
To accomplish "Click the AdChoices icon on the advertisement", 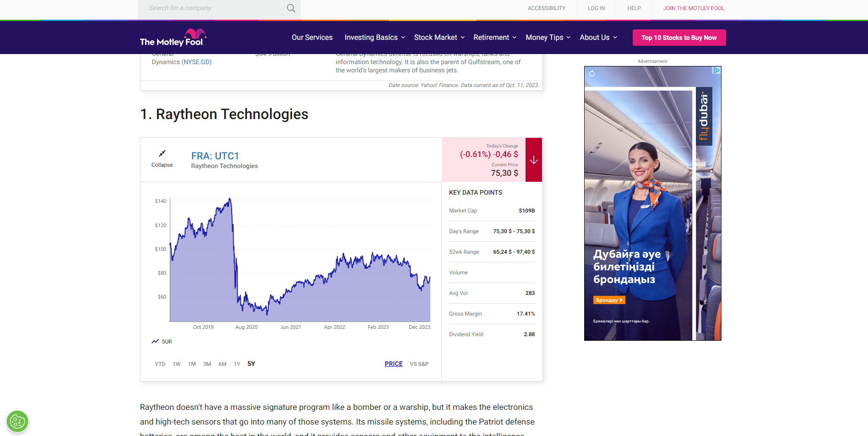I will (x=716, y=71).
